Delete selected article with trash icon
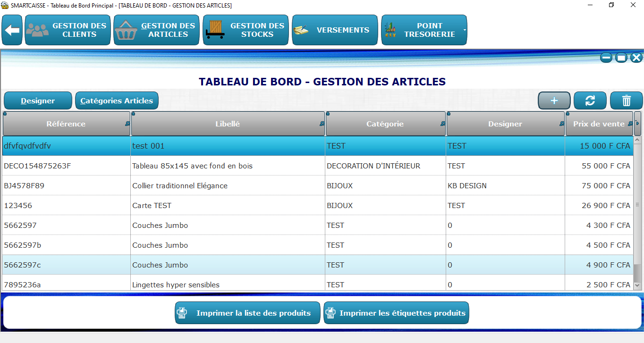This screenshot has width=644, height=343. (626, 100)
